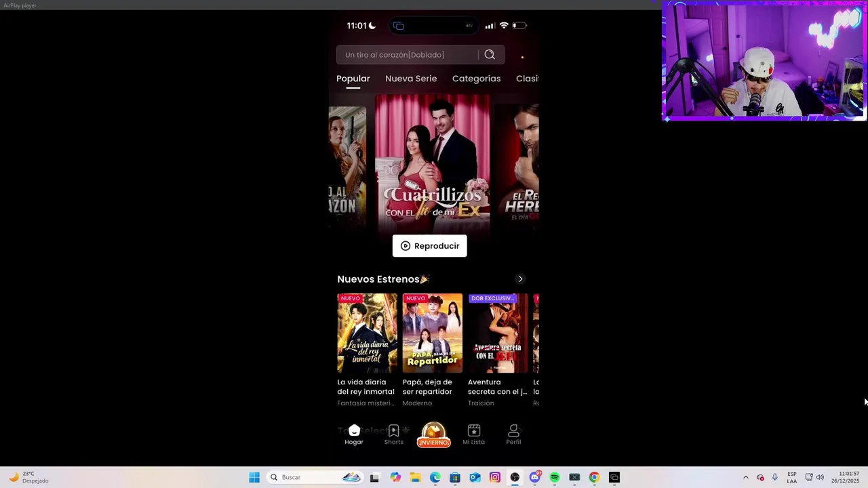This screenshot has width=868, height=488.
Task: Open the weather widget showing 23°C
Action: click(x=28, y=477)
